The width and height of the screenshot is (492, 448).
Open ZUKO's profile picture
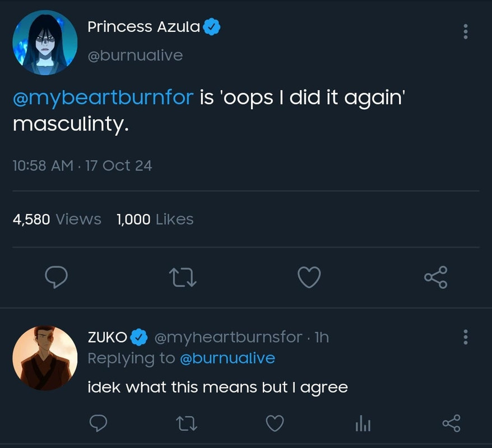(45, 358)
